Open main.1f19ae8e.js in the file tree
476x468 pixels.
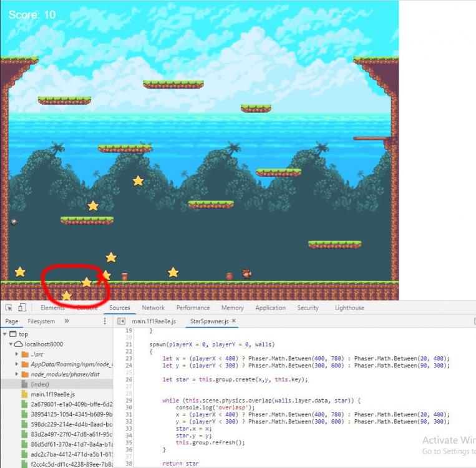click(x=53, y=394)
